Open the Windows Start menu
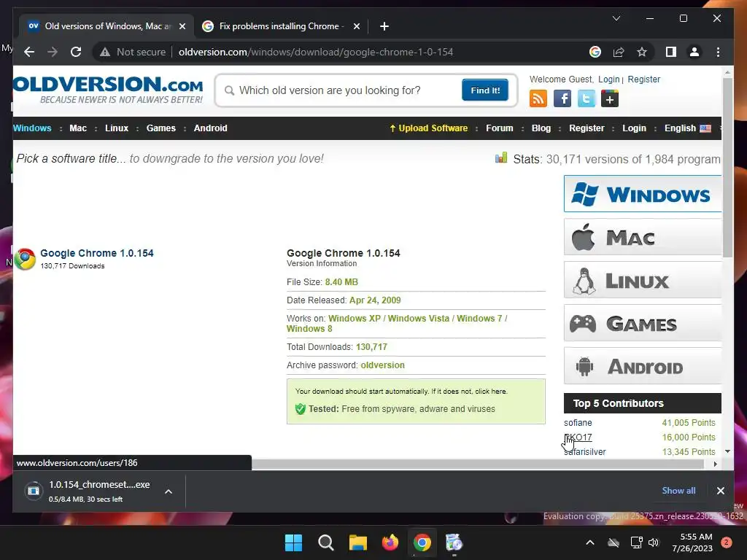Screen dimensions: 747x560 pos(293,542)
